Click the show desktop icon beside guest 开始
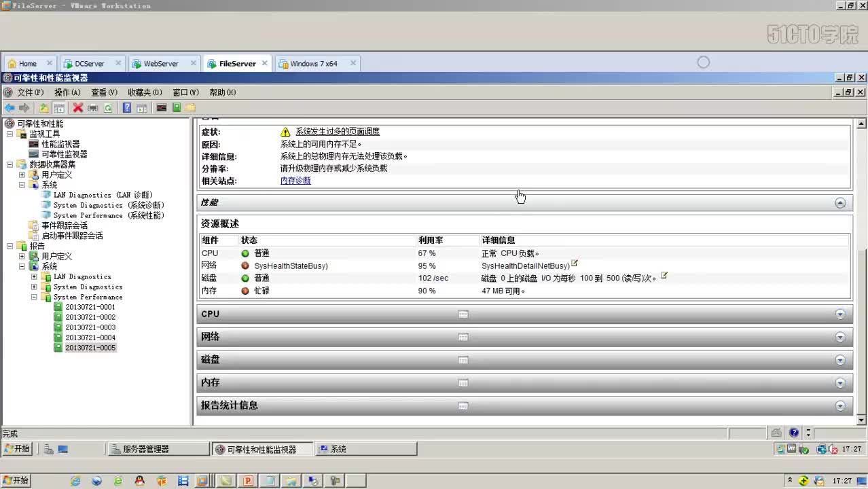The height and width of the screenshot is (489, 868). pyautogui.click(x=62, y=449)
